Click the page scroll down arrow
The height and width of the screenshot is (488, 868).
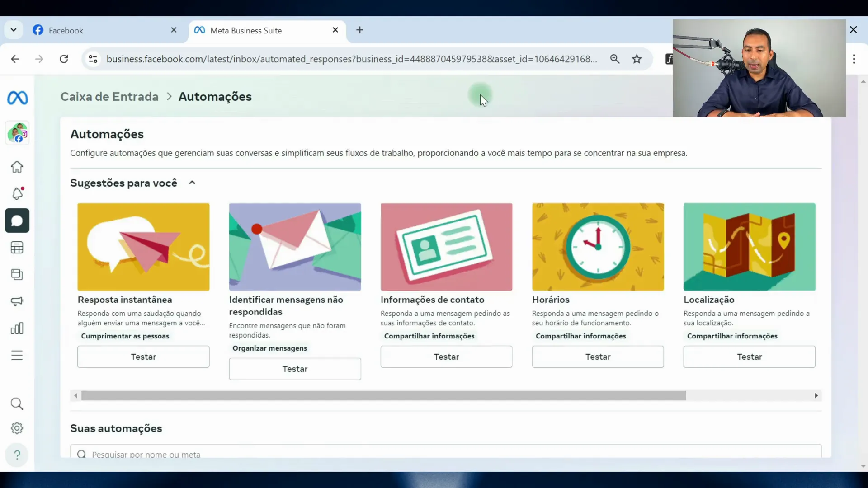[863, 466]
